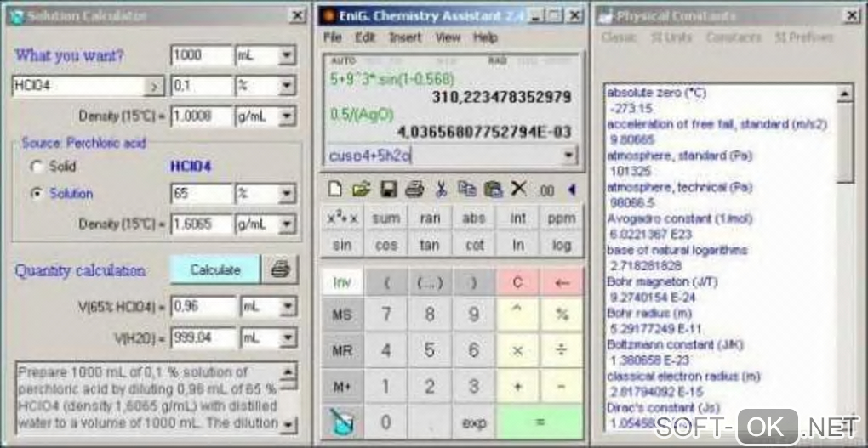Click the Calculate button
The image size is (868, 448).
[215, 270]
